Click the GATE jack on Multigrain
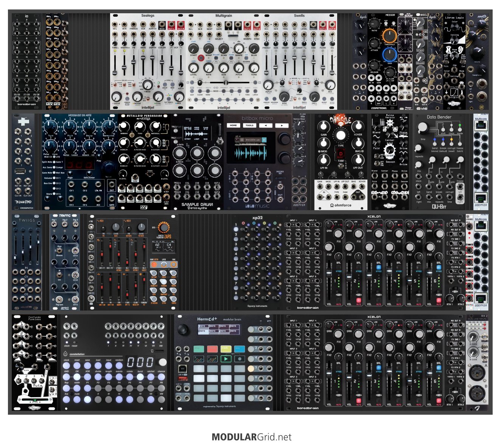This screenshot has height=445, width=504. click(x=219, y=25)
